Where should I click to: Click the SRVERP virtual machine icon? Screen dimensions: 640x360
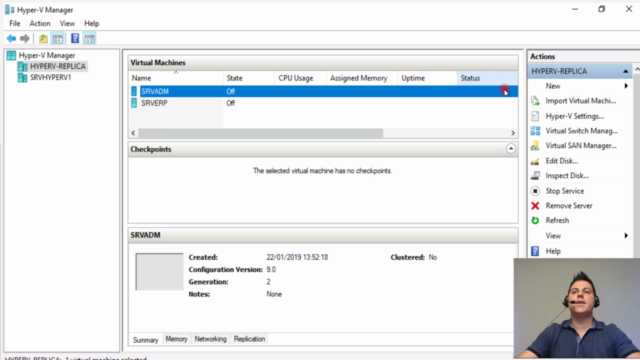134,103
